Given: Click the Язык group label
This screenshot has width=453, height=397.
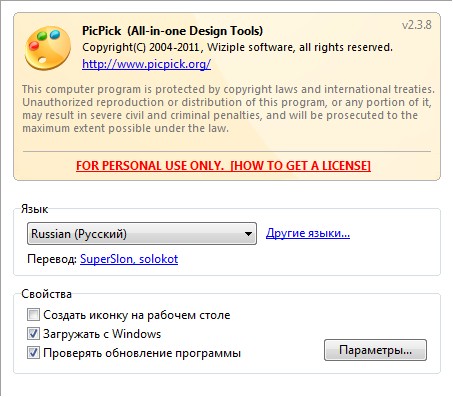Looking at the screenshot, I should [x=34, y=209].
